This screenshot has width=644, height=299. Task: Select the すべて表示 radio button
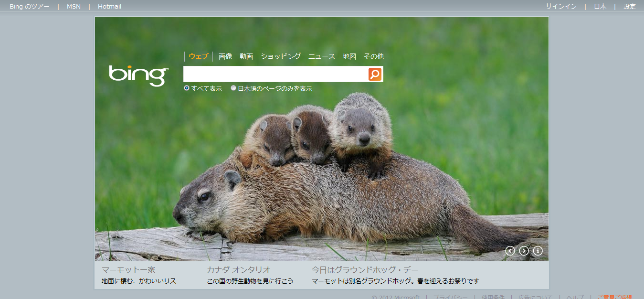(x=187, y=88)
